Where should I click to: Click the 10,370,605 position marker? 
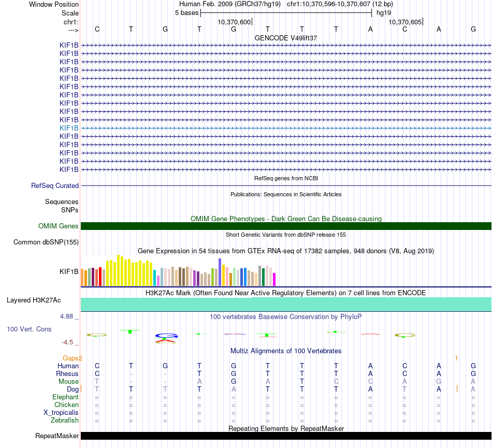coord(405,22)
